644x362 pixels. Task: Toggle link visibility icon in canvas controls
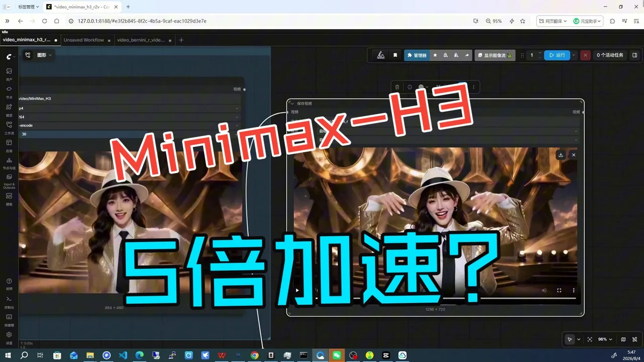coord(635,339)
